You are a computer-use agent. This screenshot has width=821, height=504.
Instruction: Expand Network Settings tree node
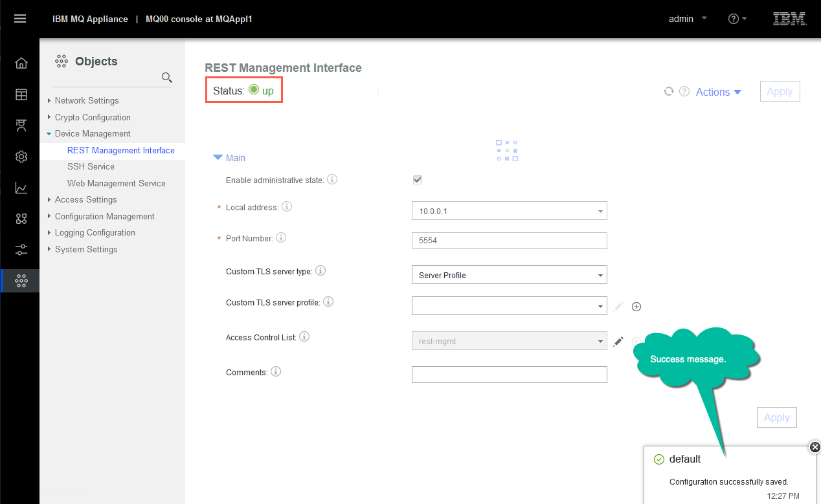tap(49, 100)
